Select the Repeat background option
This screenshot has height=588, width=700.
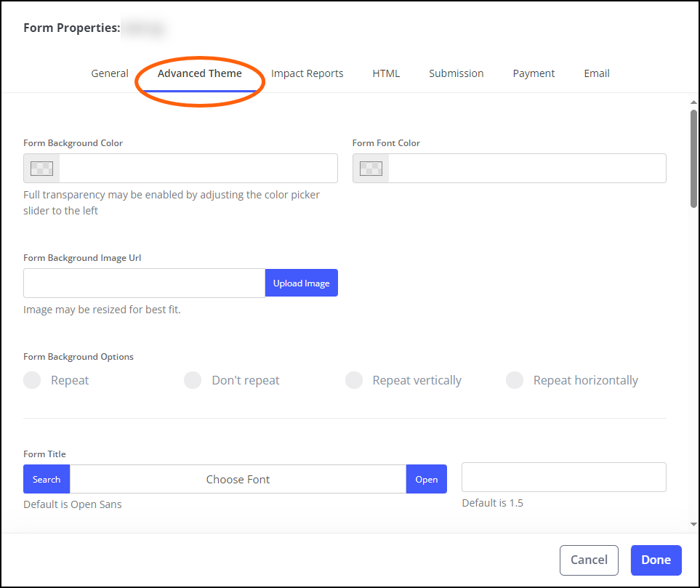(x=31, y=379)
